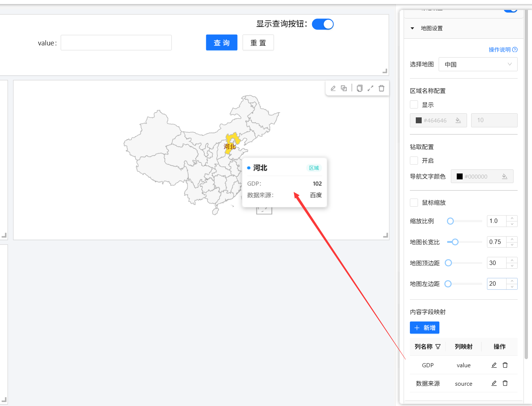Click the value text input field
This screenshot has height=406, width=532.
pos(116,43)
